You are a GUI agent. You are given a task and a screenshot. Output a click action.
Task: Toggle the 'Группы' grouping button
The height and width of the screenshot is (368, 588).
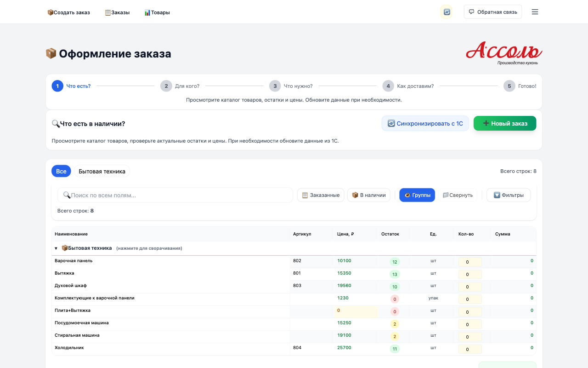point(417,195)
